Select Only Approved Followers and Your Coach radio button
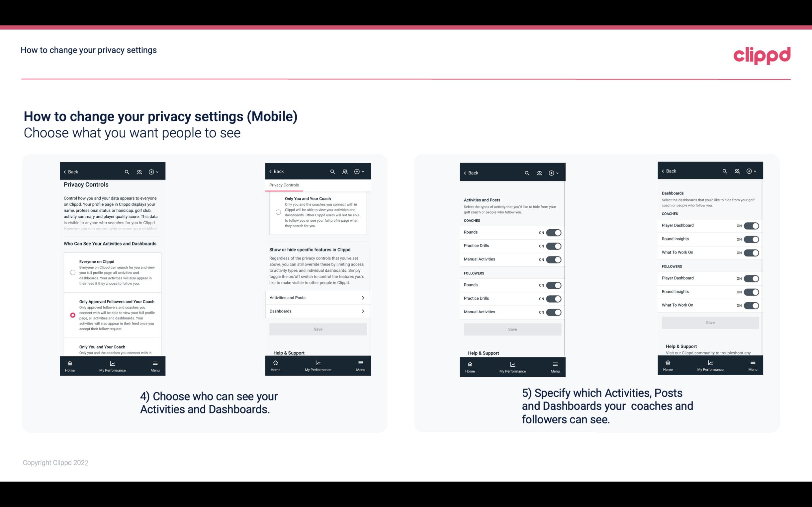 point(72,315)
